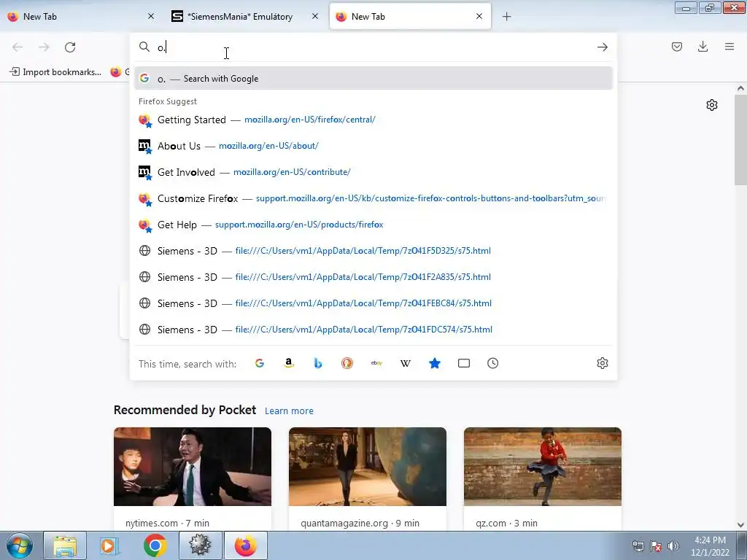Search this time with Wikipedia icon
The image size is (747, 560).
(406, 363)
